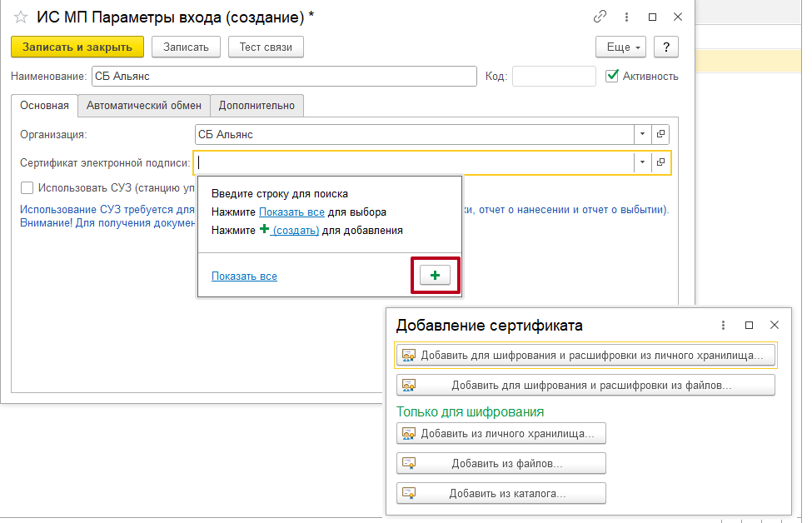Open the Еще dropdown menu
This screenshot has height=523, width=812.
pos(621,47)
